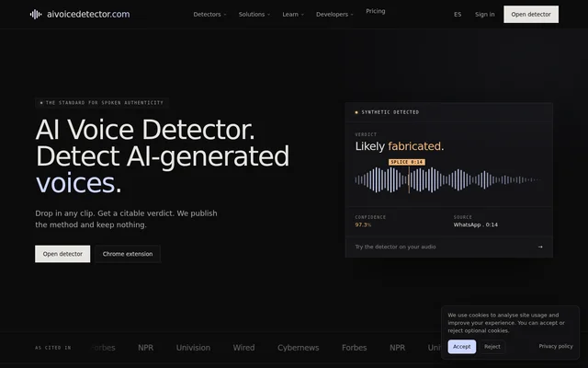This screenshot has width=588, height=368.
Task: Switch language to ES
Action: tap(458, 15)
